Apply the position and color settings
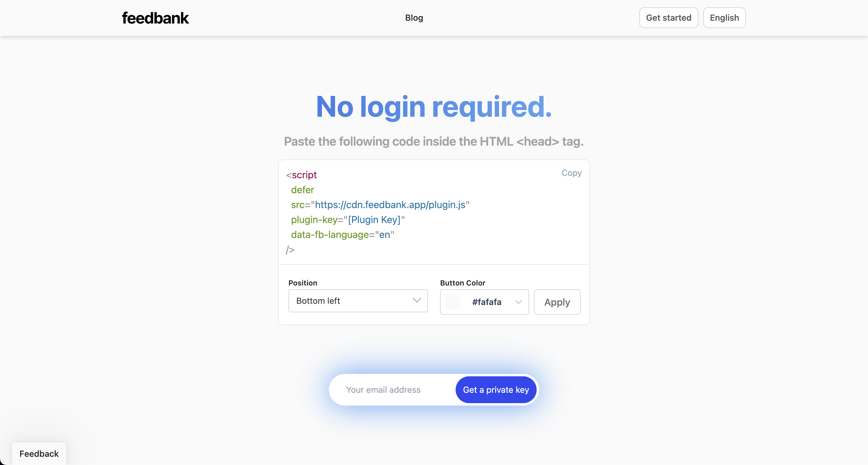Image resolution: width=868 pixels, height=465 pixels. tap(557, 302)
